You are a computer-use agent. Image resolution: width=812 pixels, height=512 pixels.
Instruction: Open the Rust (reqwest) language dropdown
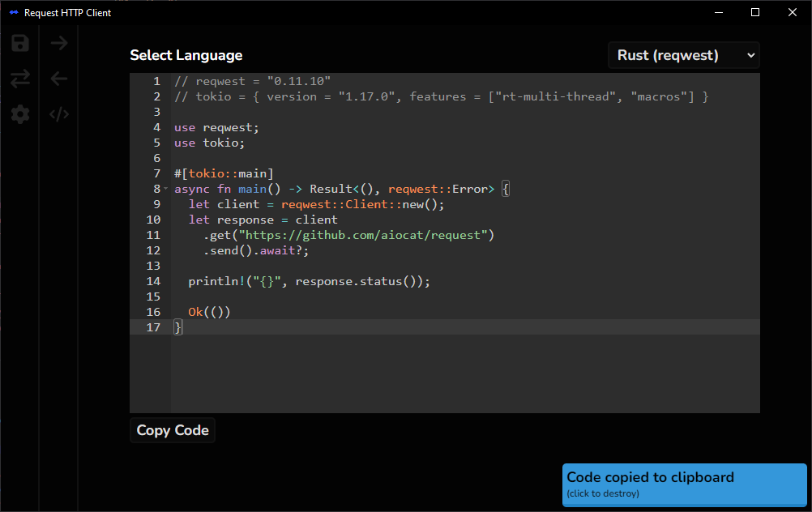coord(684,55)
